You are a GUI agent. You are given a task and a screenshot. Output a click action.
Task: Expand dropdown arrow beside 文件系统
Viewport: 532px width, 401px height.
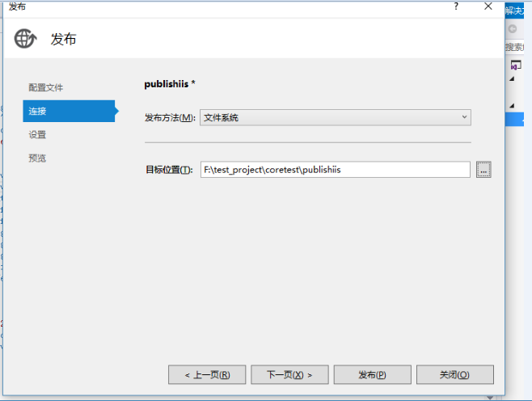(464, 117)
